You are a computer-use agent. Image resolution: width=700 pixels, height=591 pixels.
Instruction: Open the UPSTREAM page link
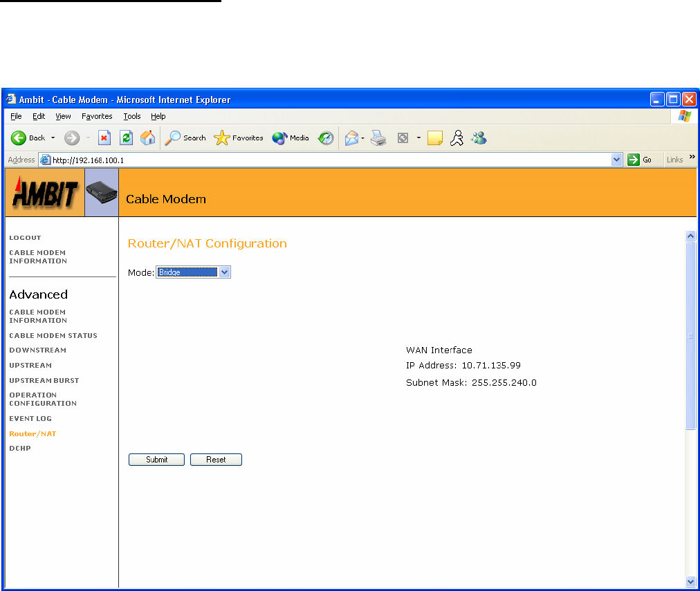tap(30, 365)
